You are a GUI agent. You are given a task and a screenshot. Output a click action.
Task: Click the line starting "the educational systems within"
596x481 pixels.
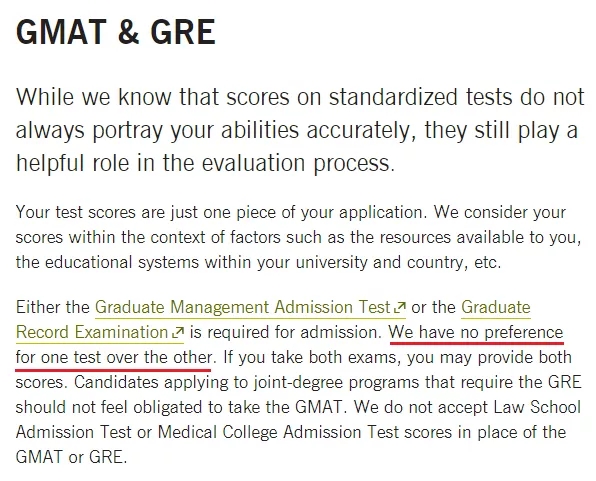[x=258, y=262]
